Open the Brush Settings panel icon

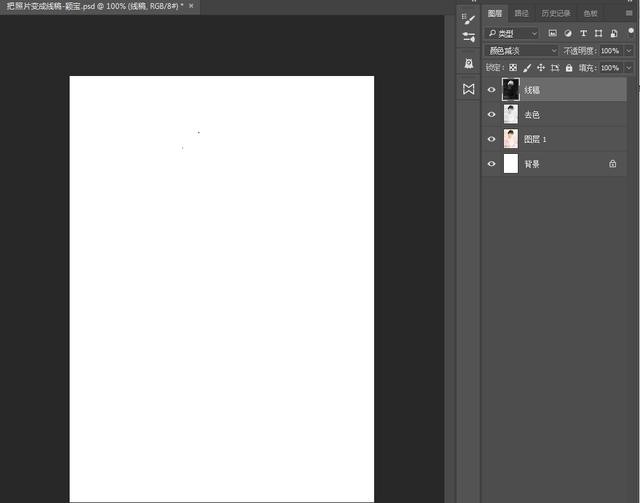(469, 17)
